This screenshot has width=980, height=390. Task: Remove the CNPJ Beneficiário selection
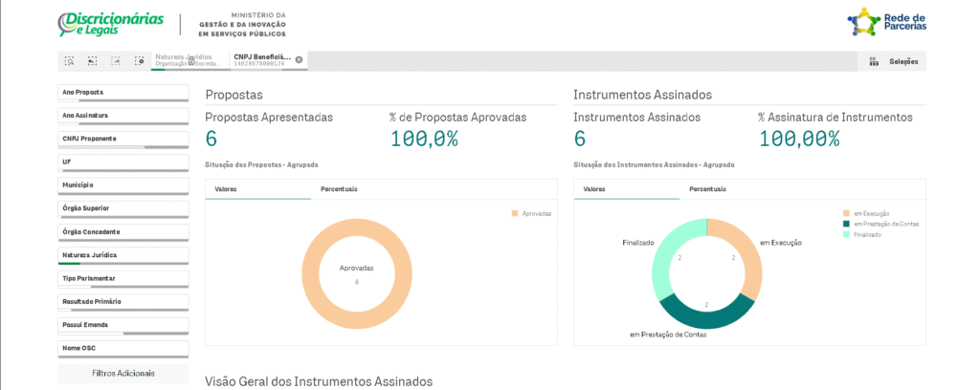pyautogui.click(x=299, y=59)
